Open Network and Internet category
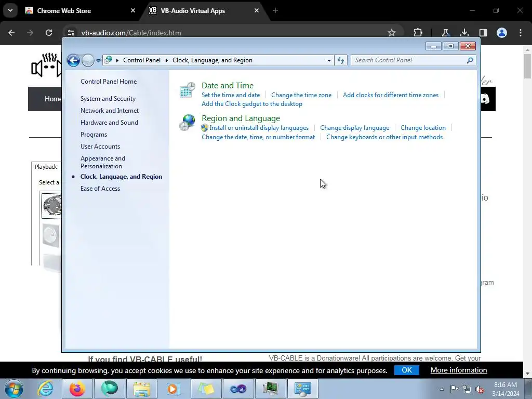 click(110, 111)
